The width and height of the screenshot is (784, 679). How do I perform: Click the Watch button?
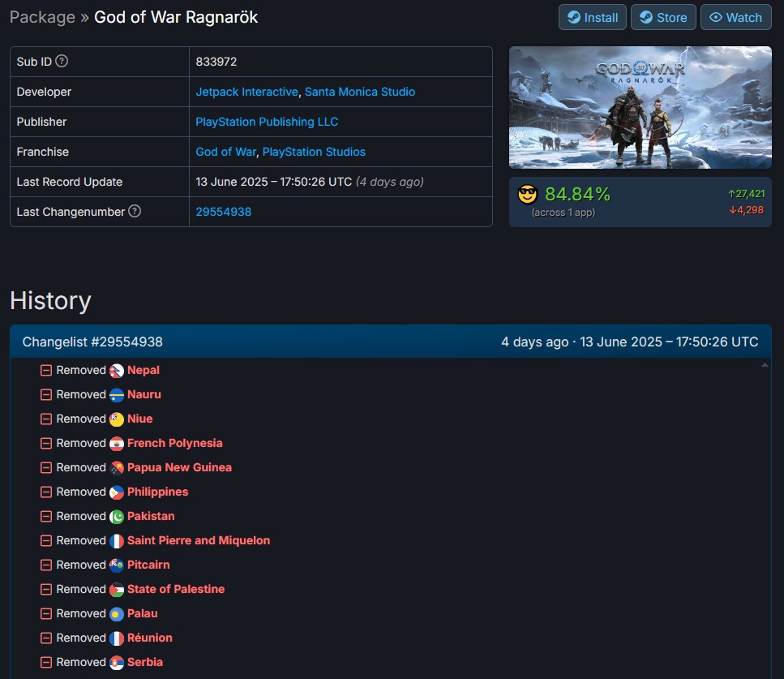click(736, 18)
